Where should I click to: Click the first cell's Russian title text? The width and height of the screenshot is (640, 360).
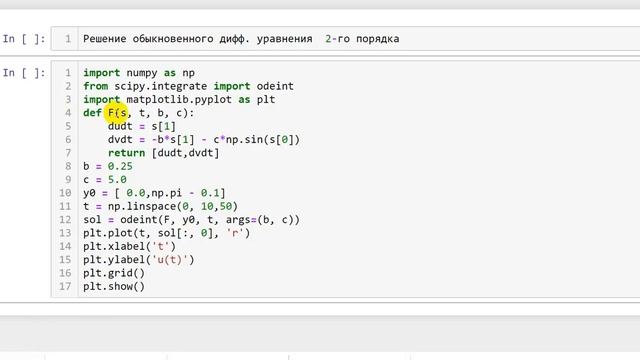[241, 39]
